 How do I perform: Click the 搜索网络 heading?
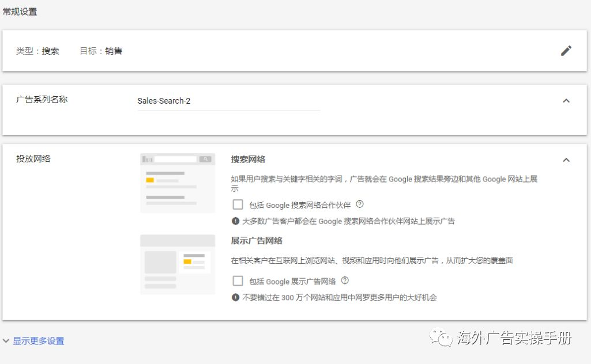(x=248, y=159)
